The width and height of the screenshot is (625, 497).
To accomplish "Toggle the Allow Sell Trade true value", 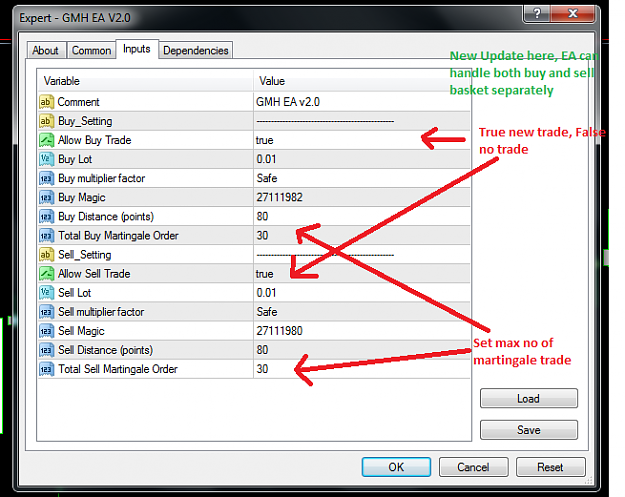I will pos(265,274).
